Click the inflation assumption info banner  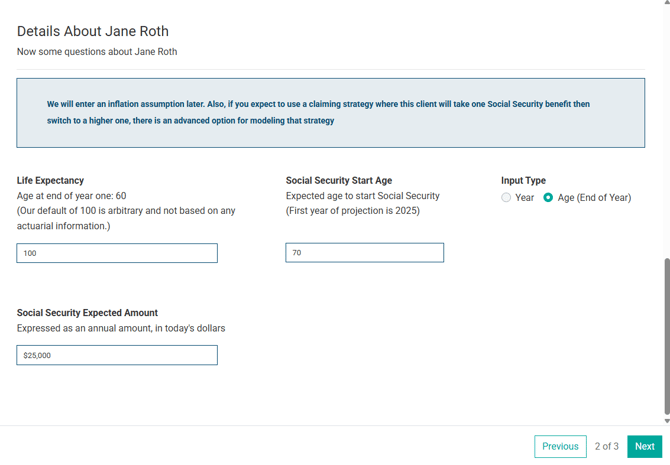[x=331, y=113]
